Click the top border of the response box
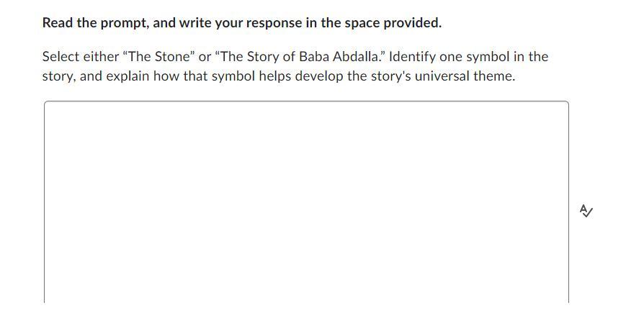This screenshot has width=644, height=313. pos(306,101)
